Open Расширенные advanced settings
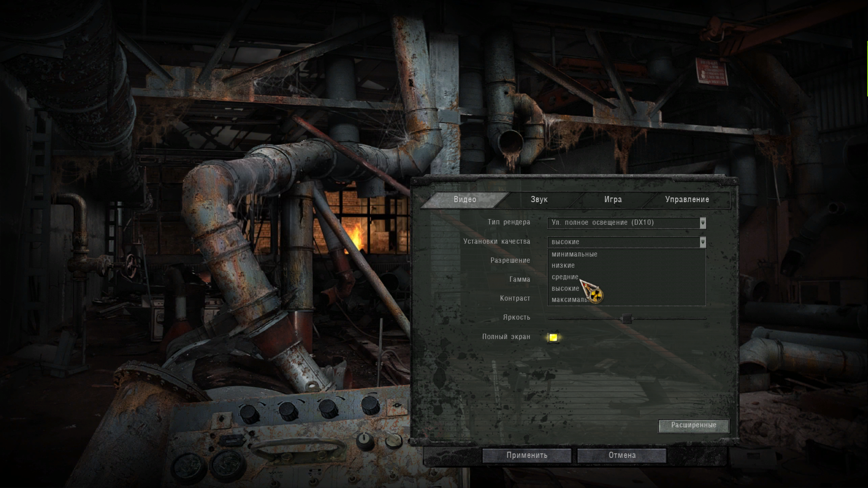868x488 pixels. [693, 425]
